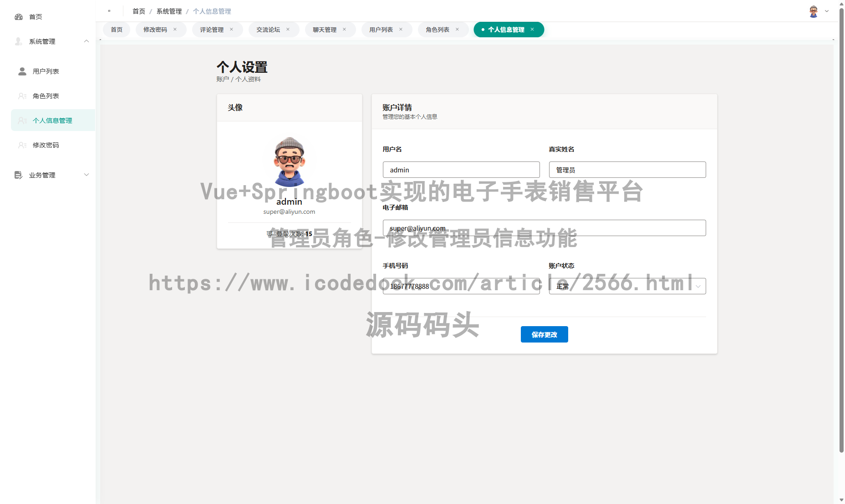Screen dimensions: 845x504
Task: Open the 个人资料 breadcrumb link
Action: 249,79
